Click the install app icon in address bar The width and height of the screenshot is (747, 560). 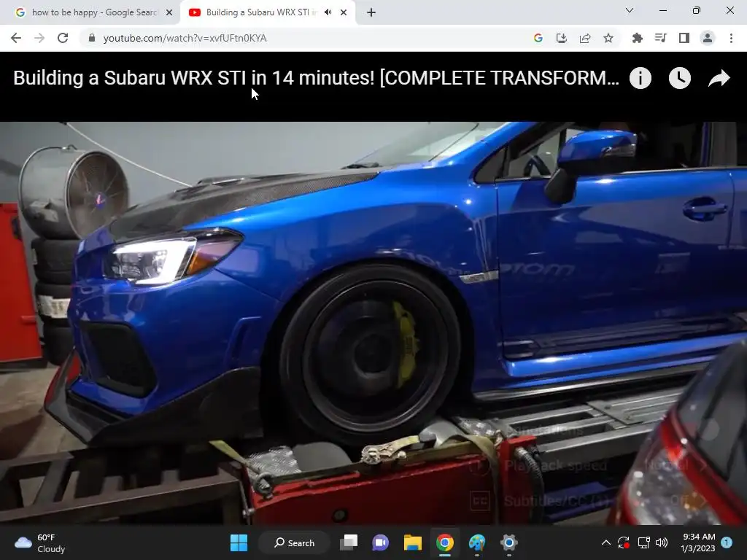point(562,38)
